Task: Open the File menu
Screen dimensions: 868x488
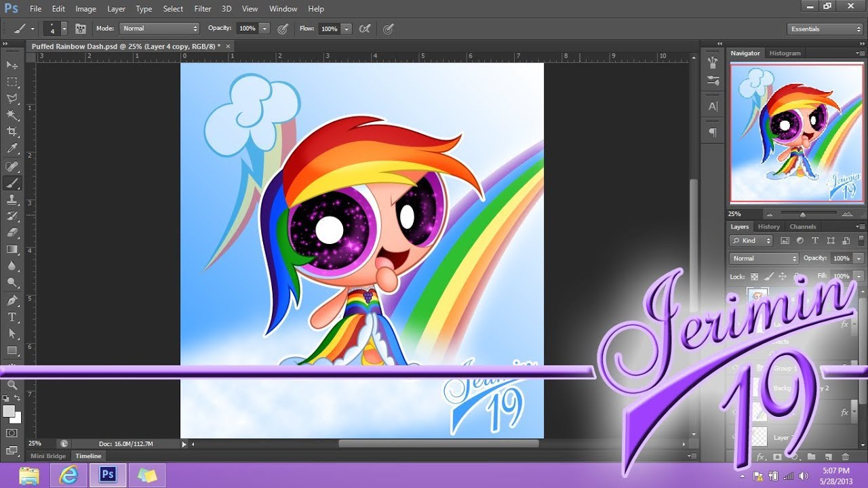Action: point(35,9)
